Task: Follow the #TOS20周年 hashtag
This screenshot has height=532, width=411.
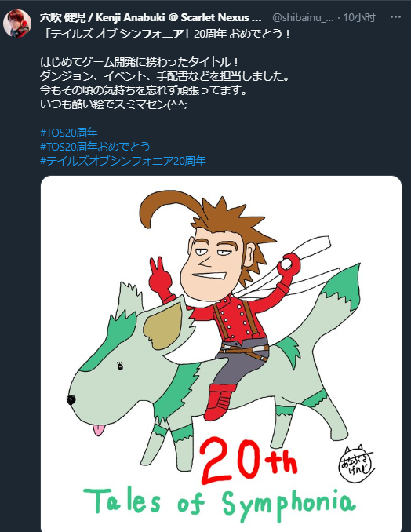Action: point(69,133)
